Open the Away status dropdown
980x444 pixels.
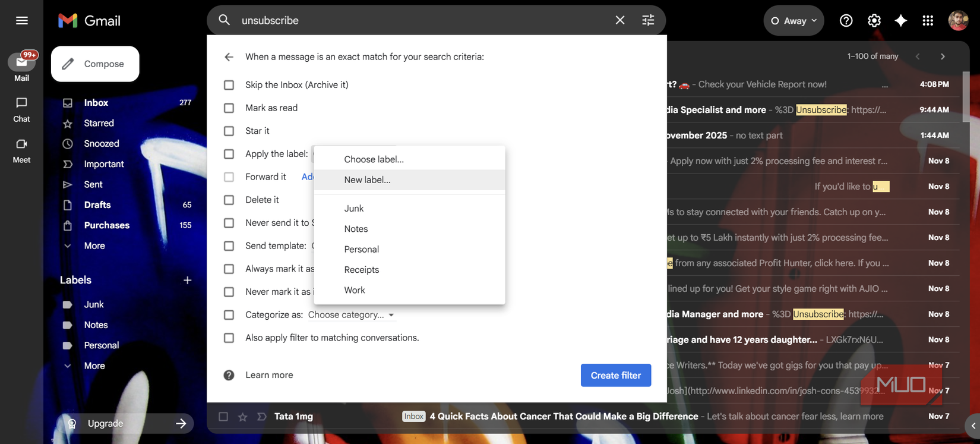tap(794, 21)
